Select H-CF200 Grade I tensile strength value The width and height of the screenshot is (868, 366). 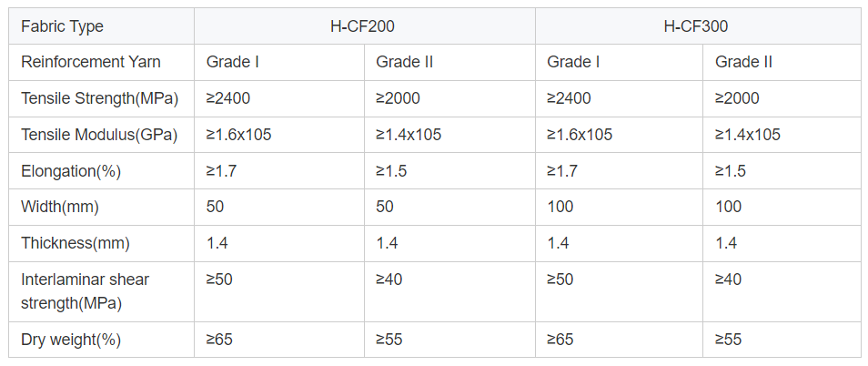(x=228, y=98)
